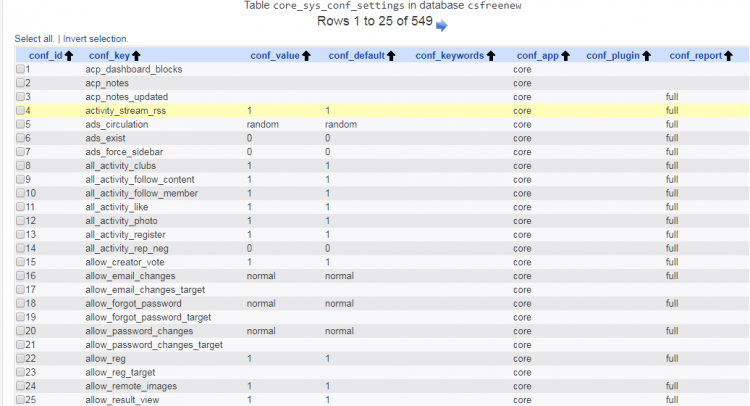Click the conf_app column sort arrow
The width and height of the screenshot is (750, 406).
point(564,55)
